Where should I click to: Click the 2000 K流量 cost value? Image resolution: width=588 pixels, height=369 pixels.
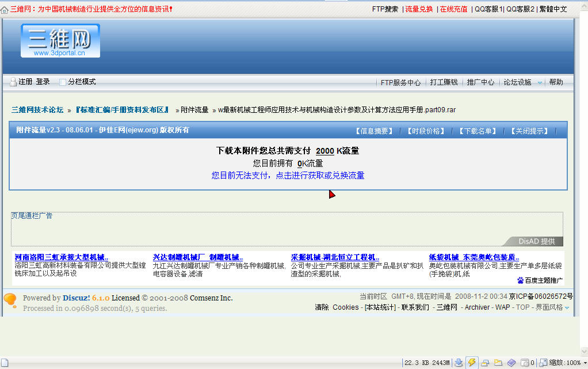[337, 151]
